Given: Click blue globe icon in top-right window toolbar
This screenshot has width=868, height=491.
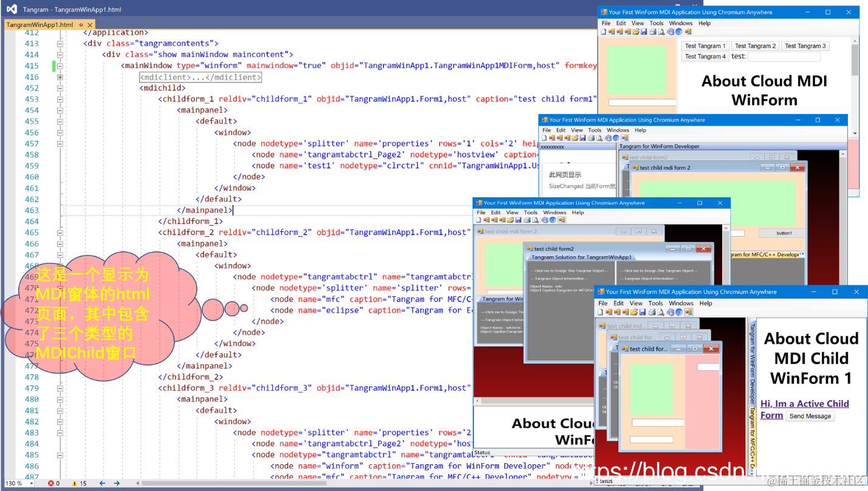Looking at the screenshot, I should click(x=678, y=32).
